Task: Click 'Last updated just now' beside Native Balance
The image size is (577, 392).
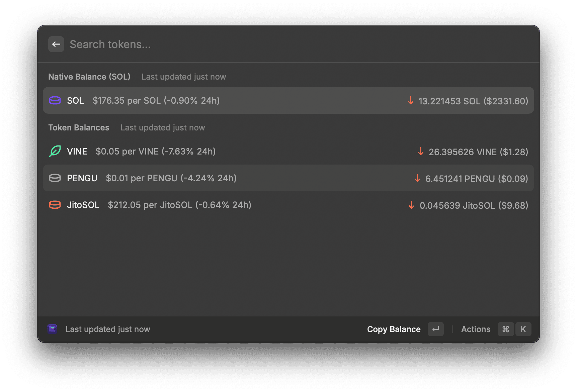Action: (x=184, y=77)
